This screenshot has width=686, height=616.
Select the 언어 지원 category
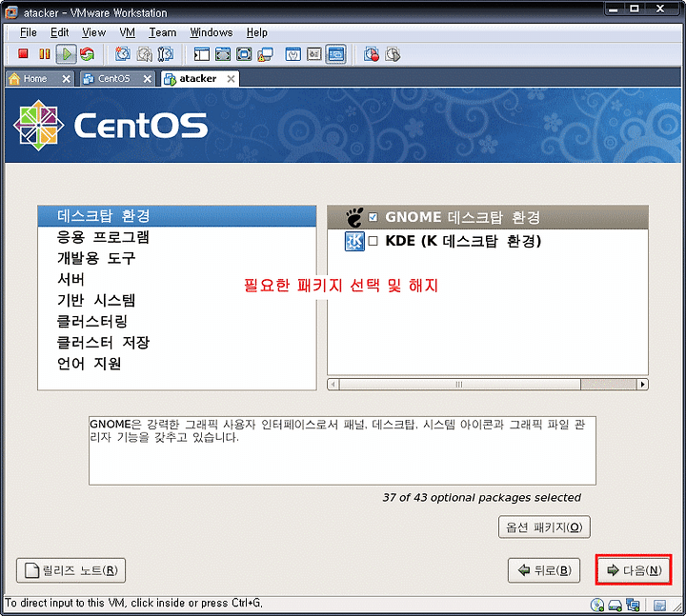coord(177,364)
